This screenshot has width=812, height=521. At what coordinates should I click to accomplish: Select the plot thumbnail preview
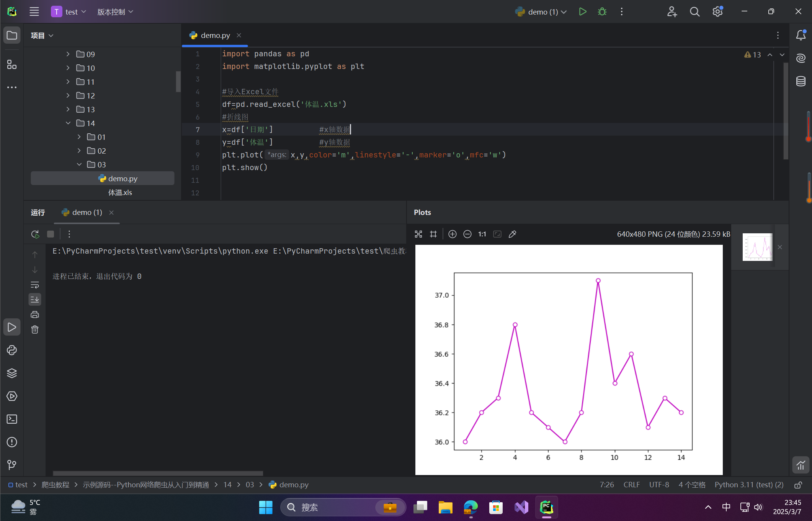[x=757, y=247]
